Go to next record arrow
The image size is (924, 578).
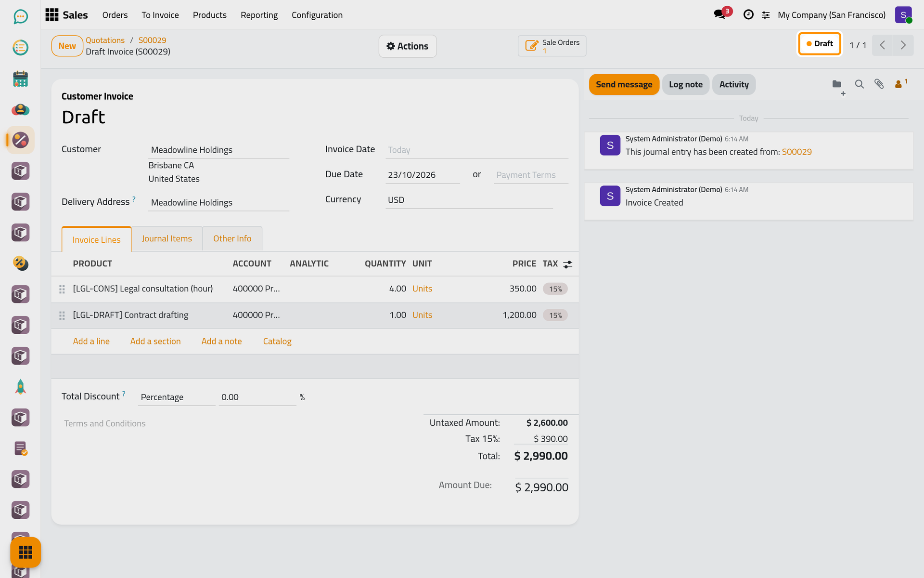[903, 45]
